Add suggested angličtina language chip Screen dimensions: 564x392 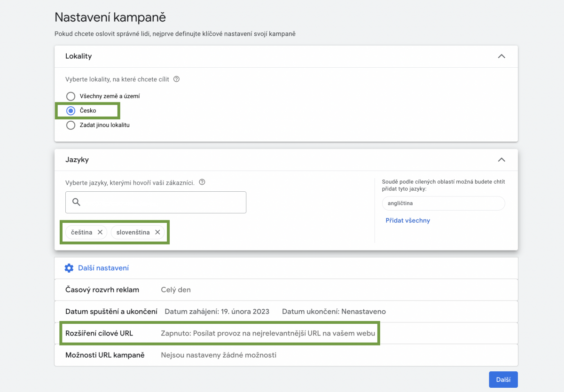[443, 204]
